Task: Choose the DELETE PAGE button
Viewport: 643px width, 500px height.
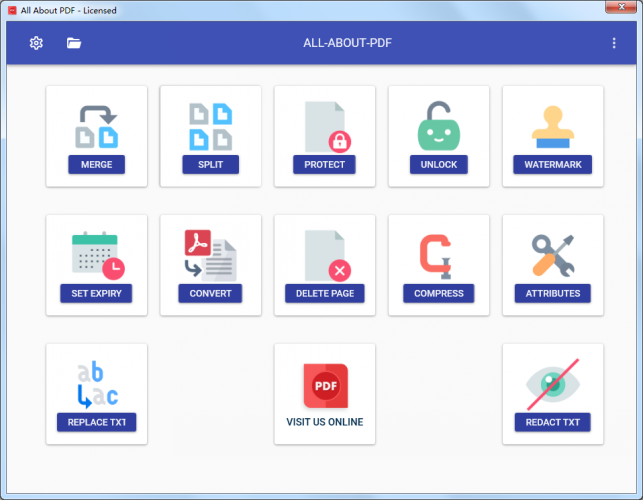Action: pos(325,293)
